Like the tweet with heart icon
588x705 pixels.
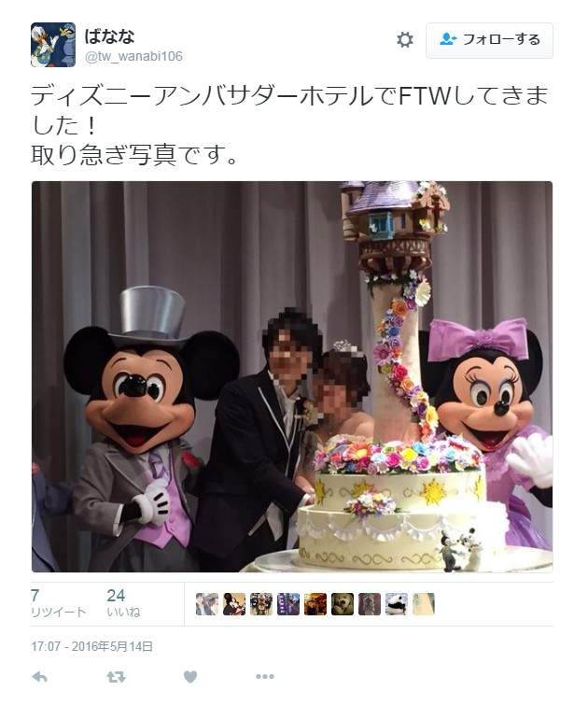point(190,677)
